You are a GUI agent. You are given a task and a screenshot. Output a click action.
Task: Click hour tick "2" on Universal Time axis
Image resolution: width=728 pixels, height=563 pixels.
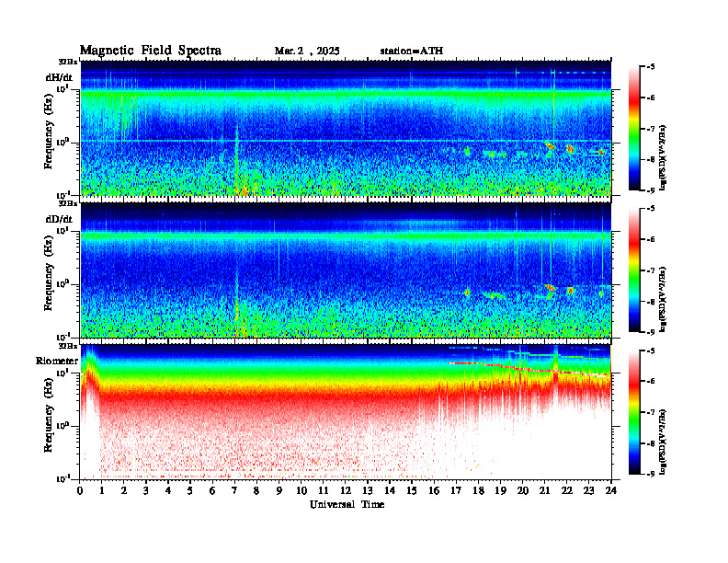point(124,490)
